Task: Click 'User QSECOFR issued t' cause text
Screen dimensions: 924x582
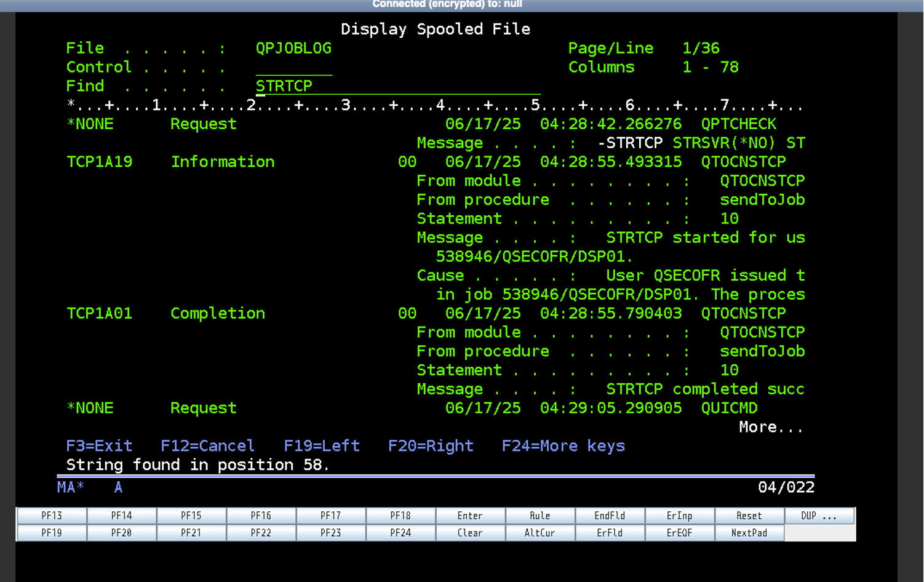Action: coord(706,276)
